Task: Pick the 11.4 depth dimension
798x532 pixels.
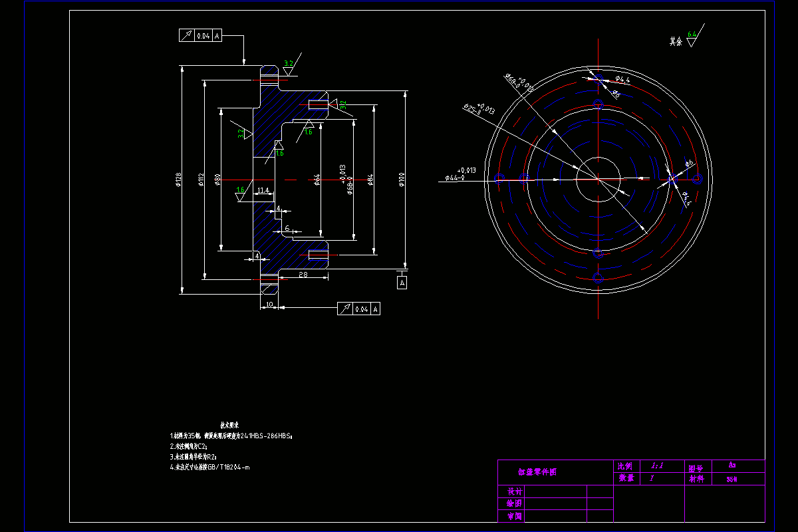Action: (263, 191)
